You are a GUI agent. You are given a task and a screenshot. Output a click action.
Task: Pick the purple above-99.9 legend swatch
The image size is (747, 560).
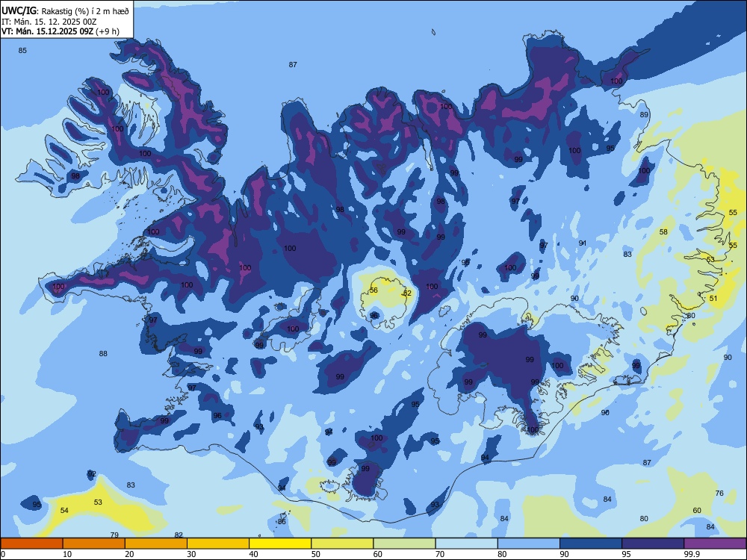click(715, 544)
